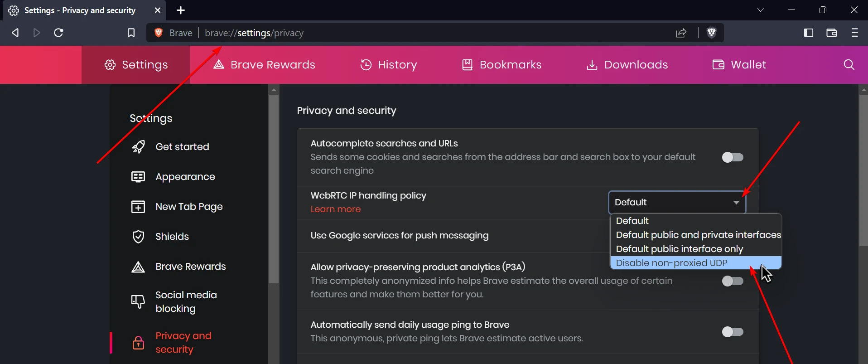This screenshot has height=364, width=868.
Task: Click the sidebar scrollbar up arrow
Action: [x=274, y=90]
